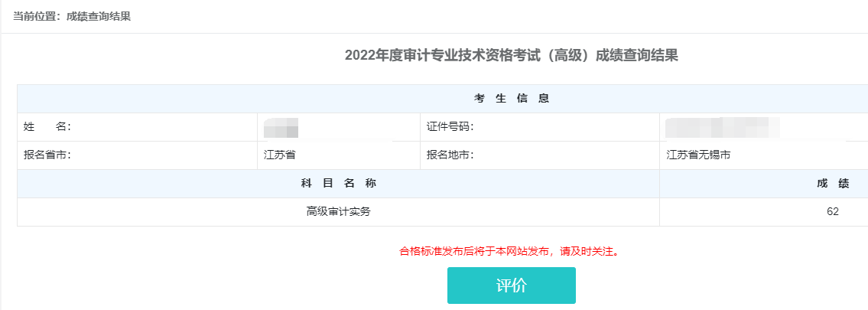
Task: Click the 科目名称 column header
Action: [338, 184]
